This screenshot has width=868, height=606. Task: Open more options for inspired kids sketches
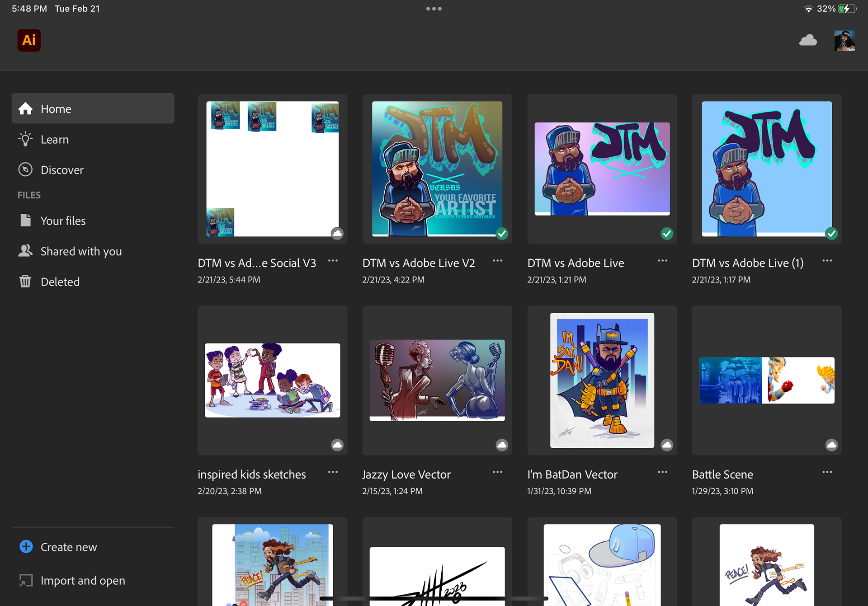tap(333, 472)
